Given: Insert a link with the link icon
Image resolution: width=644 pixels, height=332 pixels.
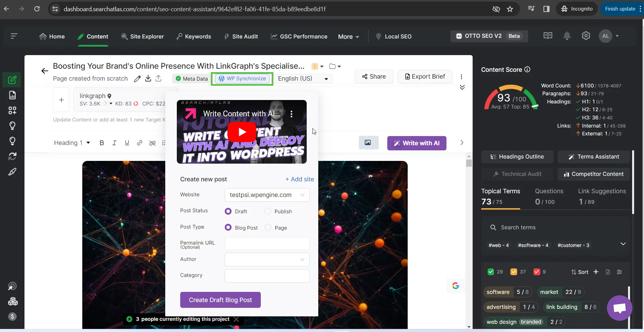Looking at the screenshot, I should pyautogui.click(x=139, y=143).
